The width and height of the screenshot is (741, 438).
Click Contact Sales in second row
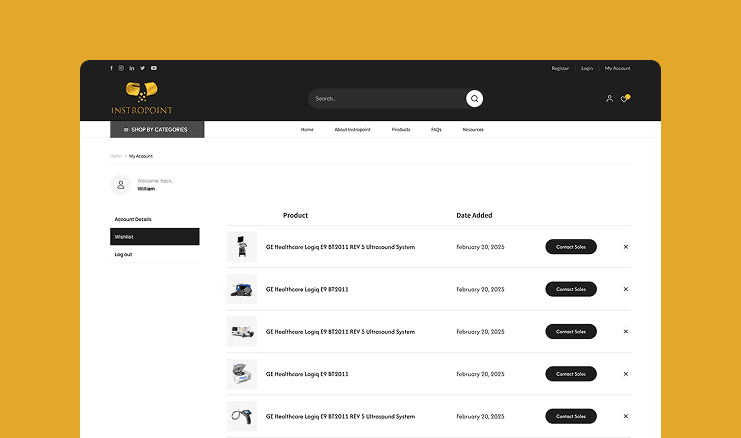pyautogui.click(x=571, y=289)
